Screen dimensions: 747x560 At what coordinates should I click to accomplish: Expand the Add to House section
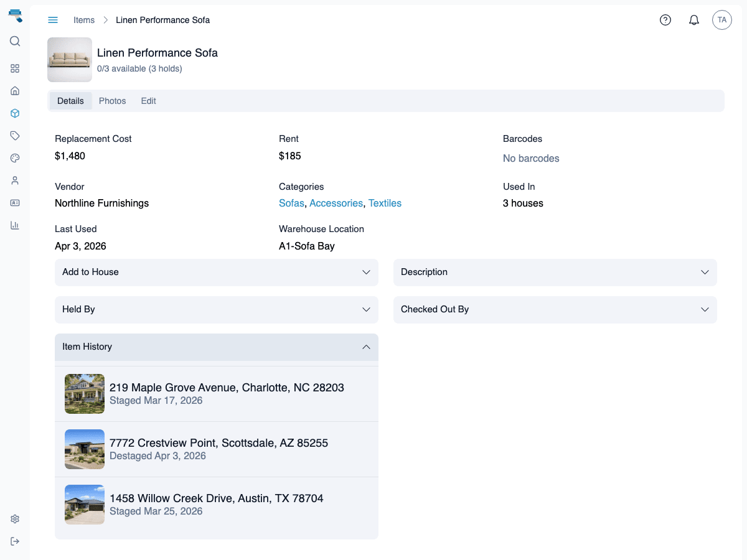216,272
